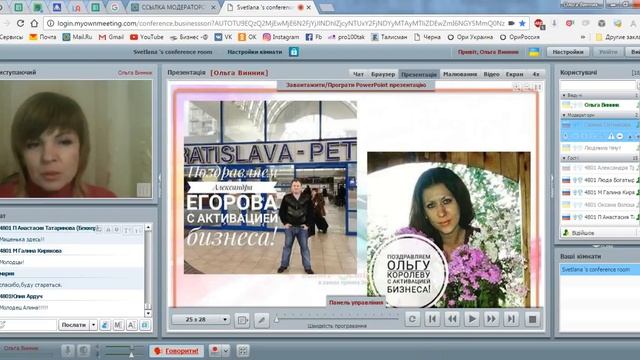This screenshot has width=640, height=360.
Task: Open the text format A icon in the chat toolbar
Action: point(131,325)
